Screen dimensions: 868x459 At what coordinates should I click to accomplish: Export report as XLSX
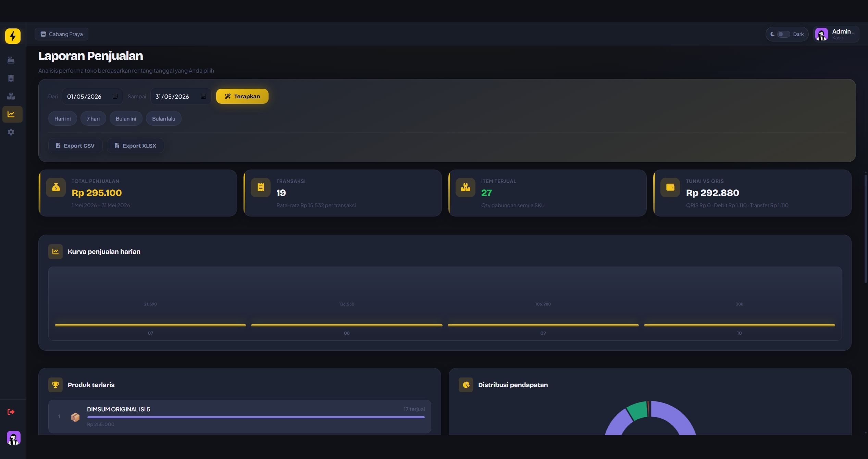tap(136, 146)
